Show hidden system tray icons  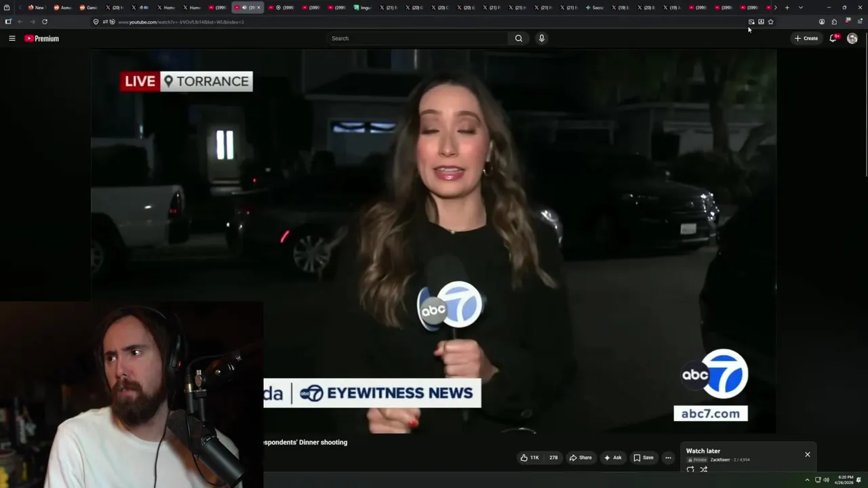[x=807, y=480]
